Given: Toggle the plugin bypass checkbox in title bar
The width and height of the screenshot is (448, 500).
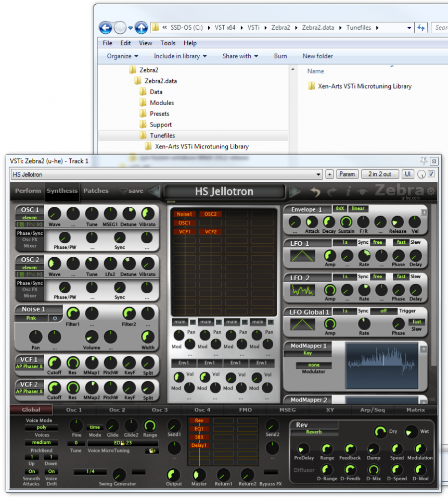Looking at the screenshot, I should (431, 174).
